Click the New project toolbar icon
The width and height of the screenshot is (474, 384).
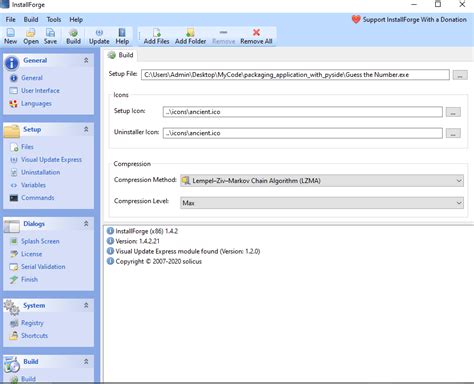(x=10, y=33)
